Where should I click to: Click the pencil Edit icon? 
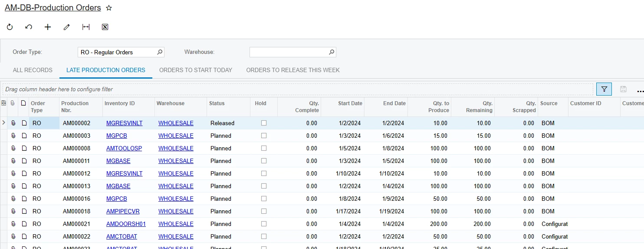pos(66,27)
